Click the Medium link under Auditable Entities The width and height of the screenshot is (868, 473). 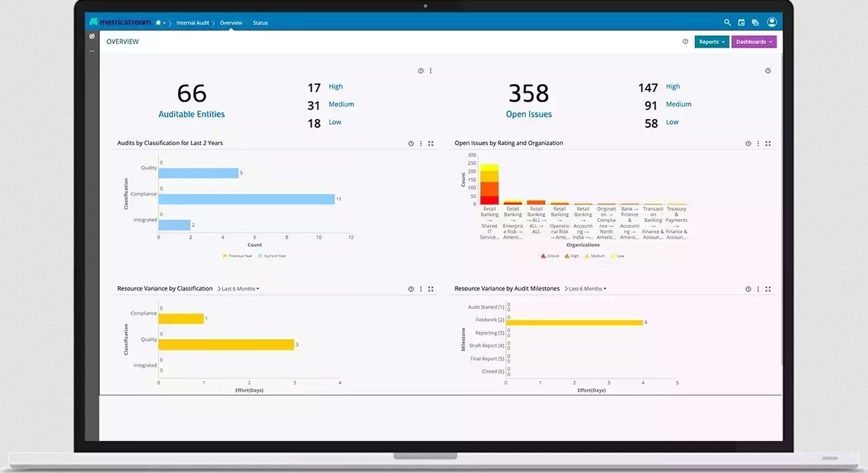point(341,104)
